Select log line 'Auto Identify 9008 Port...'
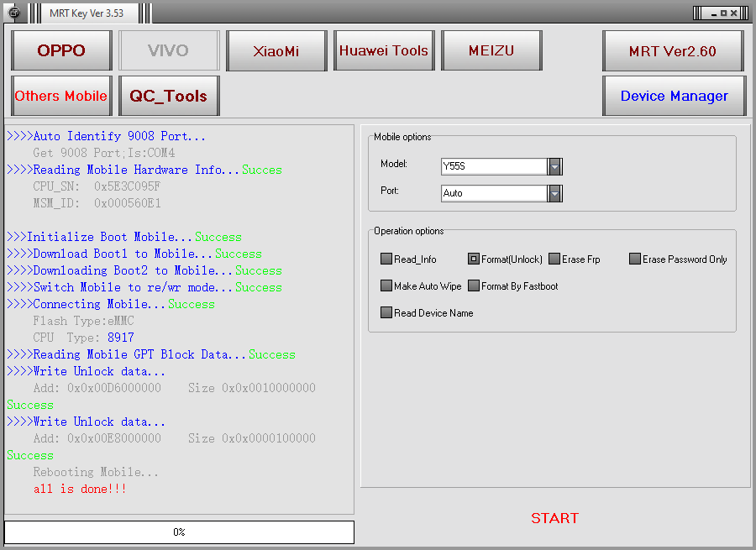Screen dimensions: 756x550 106,136
